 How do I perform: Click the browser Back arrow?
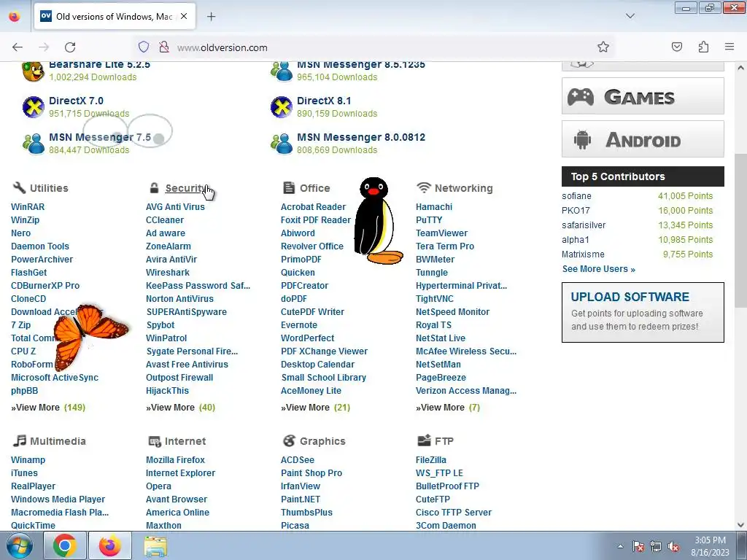(18, 47)
